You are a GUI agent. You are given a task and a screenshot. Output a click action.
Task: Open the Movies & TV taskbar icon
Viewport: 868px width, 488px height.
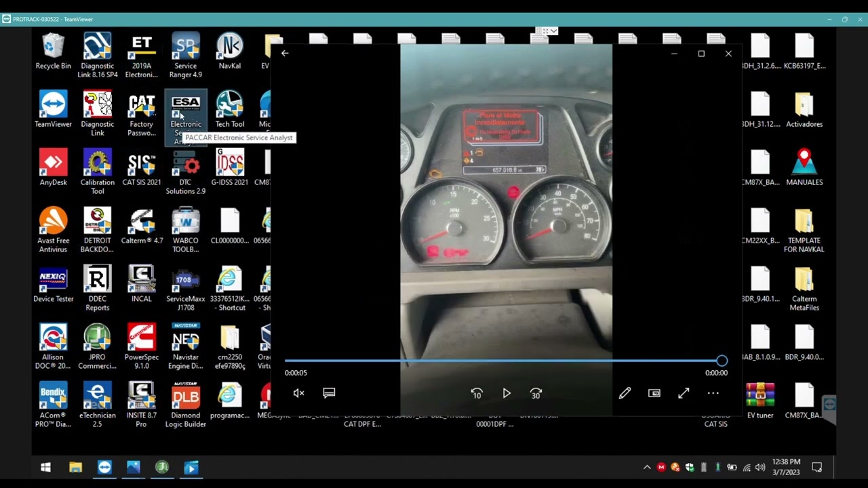coord(191,467)
